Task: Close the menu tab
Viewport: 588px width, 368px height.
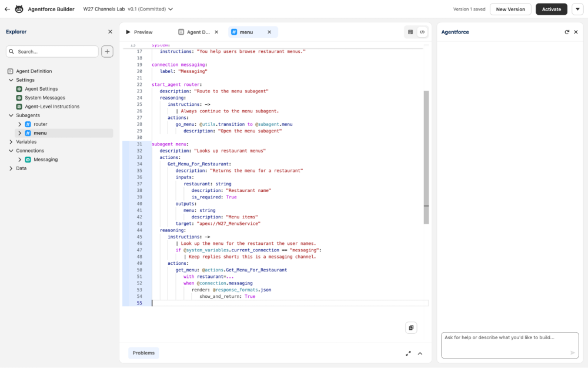Action: pyautogui.click(x=269, y=32)
